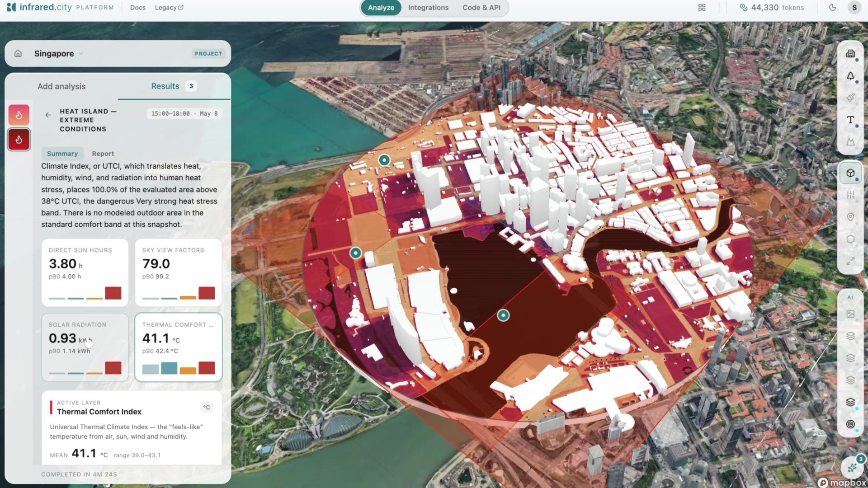Viewport: 868px width, 488px height.
Task: Select the hexagon shape icon
Action: coord(850,239)
